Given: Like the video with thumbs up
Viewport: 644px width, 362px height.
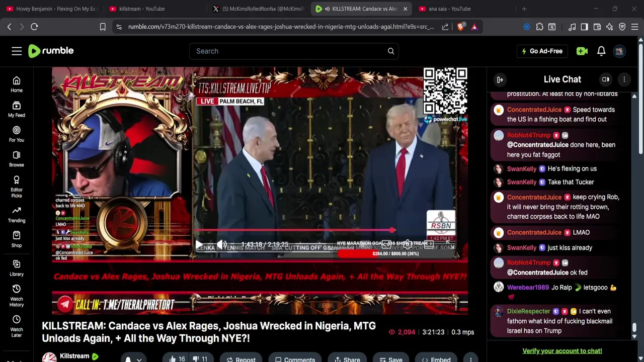Looking at the screenshot, I should tap(177, 359).
